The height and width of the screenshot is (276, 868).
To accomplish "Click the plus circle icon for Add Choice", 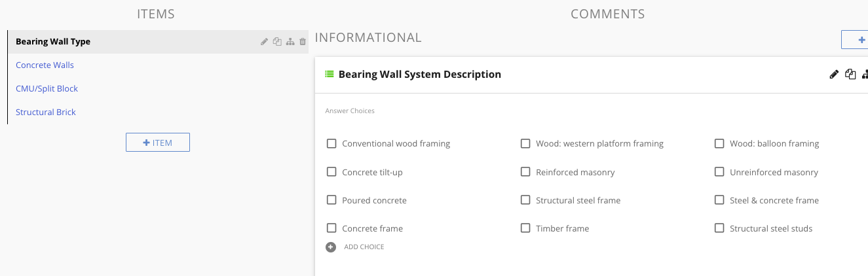I will pyautogui.click(x=331, y=247).
